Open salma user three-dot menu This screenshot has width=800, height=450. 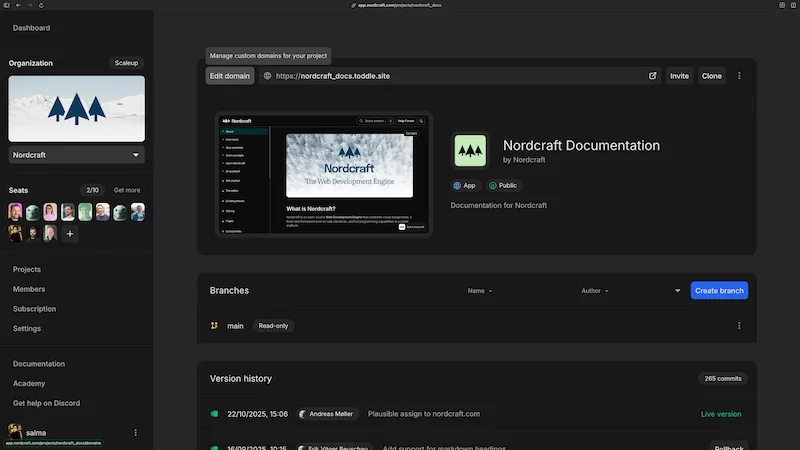pos(135,433)
